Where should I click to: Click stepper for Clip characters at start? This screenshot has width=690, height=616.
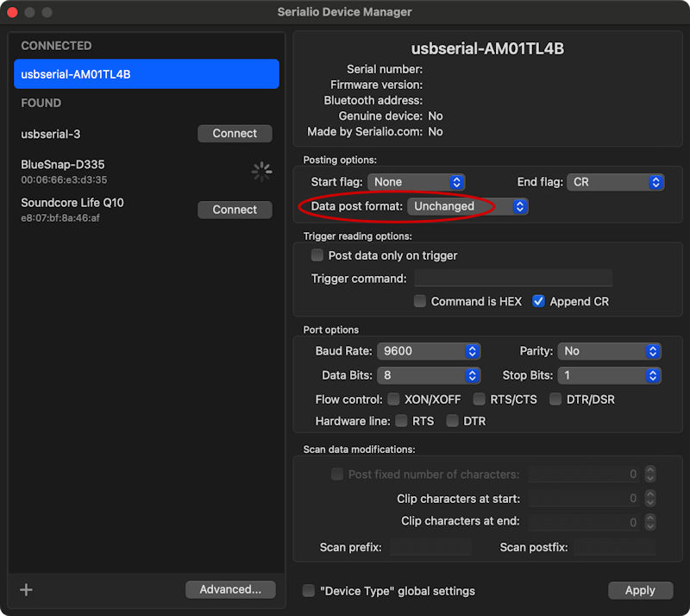pyautogui.click(x=650, y=498)
